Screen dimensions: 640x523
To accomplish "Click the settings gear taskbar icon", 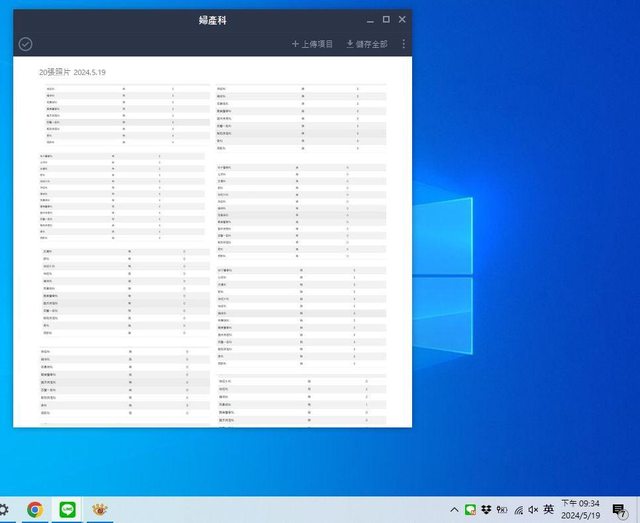I will 4,509.
